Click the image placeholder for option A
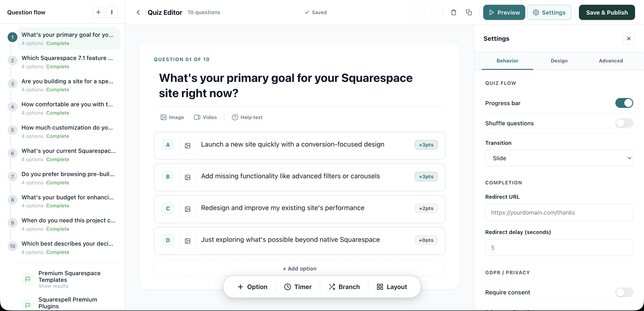This screenshot has width=644, height=311. pyautogui.click(x=188, y=146)
